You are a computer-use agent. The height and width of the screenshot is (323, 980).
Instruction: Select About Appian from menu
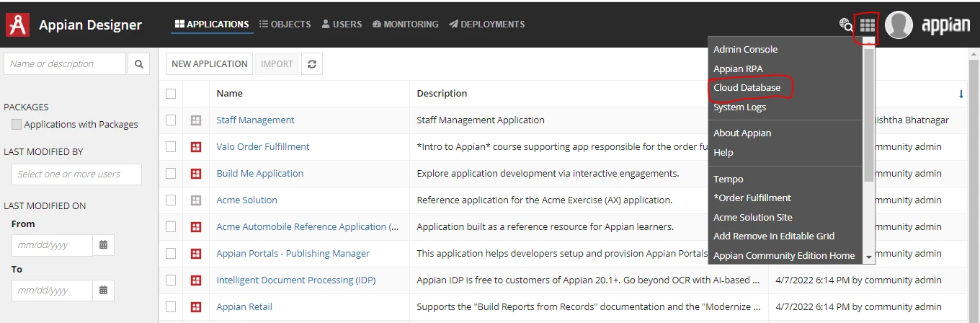click(742, 133)
